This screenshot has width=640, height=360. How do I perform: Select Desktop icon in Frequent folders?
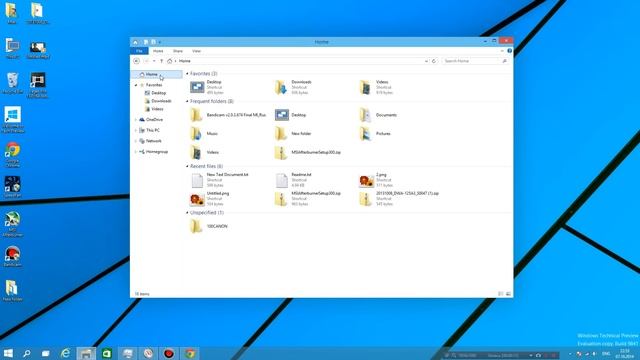pyautogui.click(x=282, y=115)
